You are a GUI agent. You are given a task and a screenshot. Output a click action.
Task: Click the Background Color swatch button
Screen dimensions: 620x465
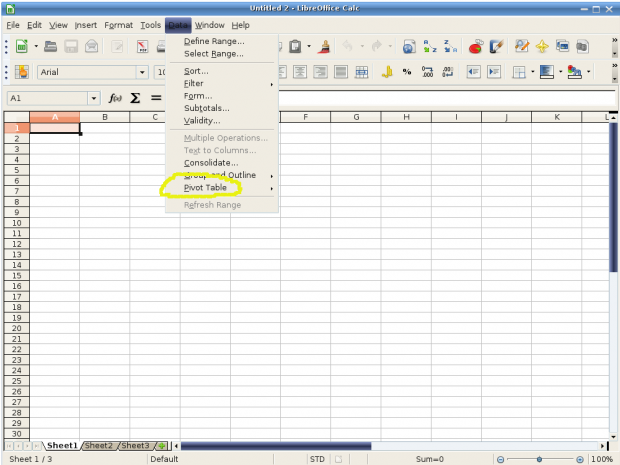[x=546, y=72]
